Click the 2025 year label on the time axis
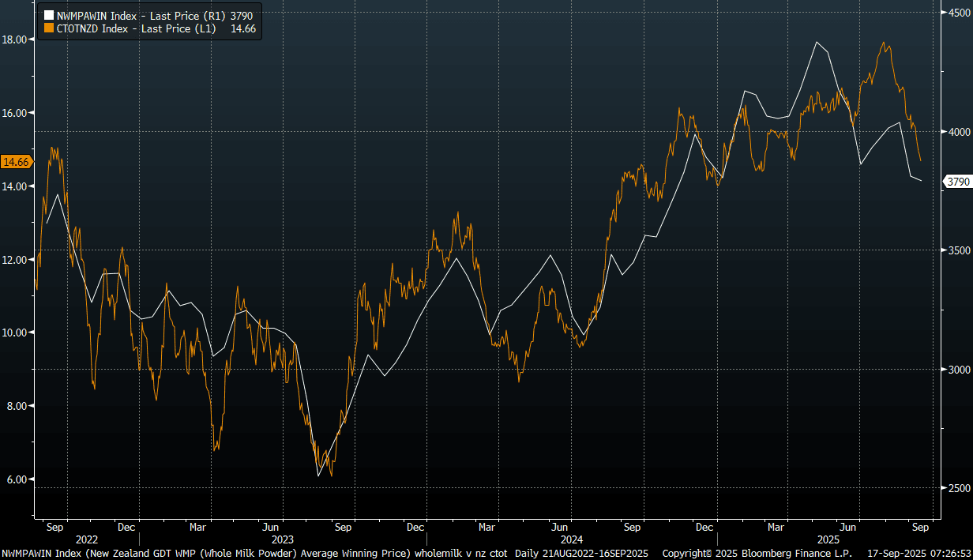This screenshot has height=560, width=973. [827, 539]
